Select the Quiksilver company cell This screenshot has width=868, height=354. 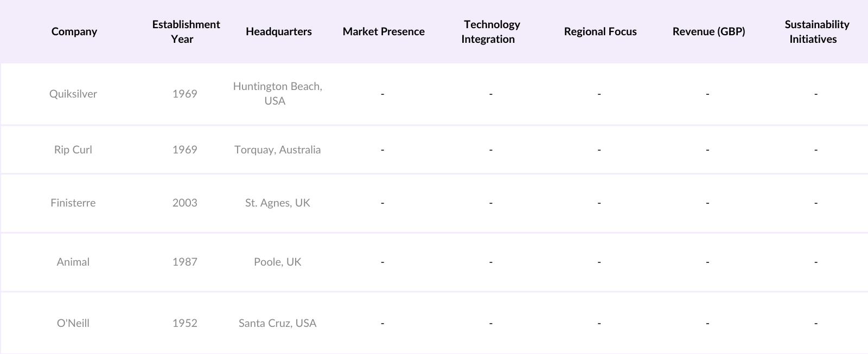(73, 94)
